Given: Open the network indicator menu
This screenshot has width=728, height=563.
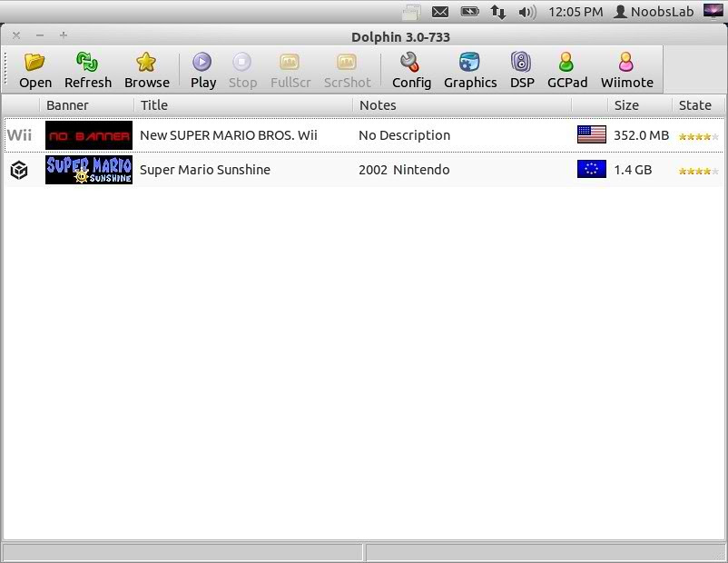Looking at the screenshot, I should pyautogui.click(x=498, y=12).
